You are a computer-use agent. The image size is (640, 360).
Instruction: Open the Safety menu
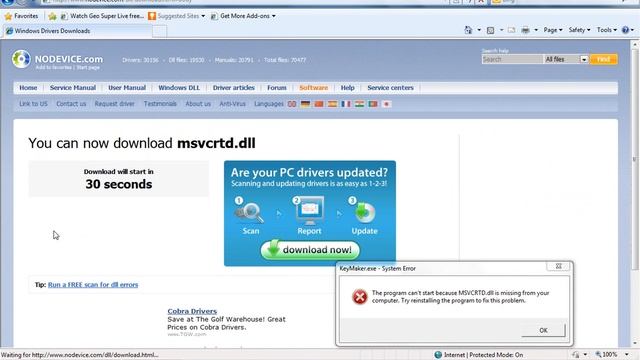[x=579, y=30]
